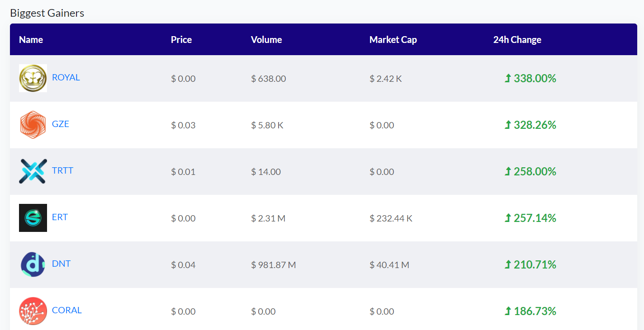The width and height of the screenshot is (644, 330).
Task: Open the DNT coin link
Action: coord(62,264)
